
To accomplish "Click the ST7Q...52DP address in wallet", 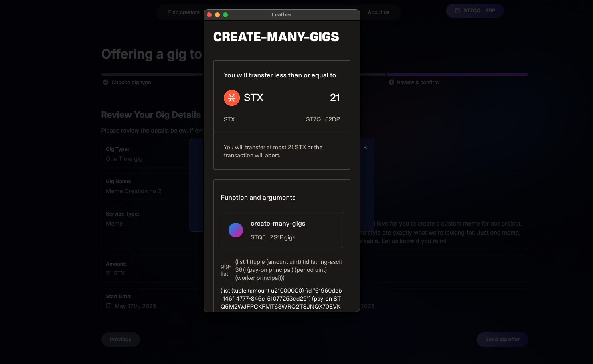I will [323, 119].
